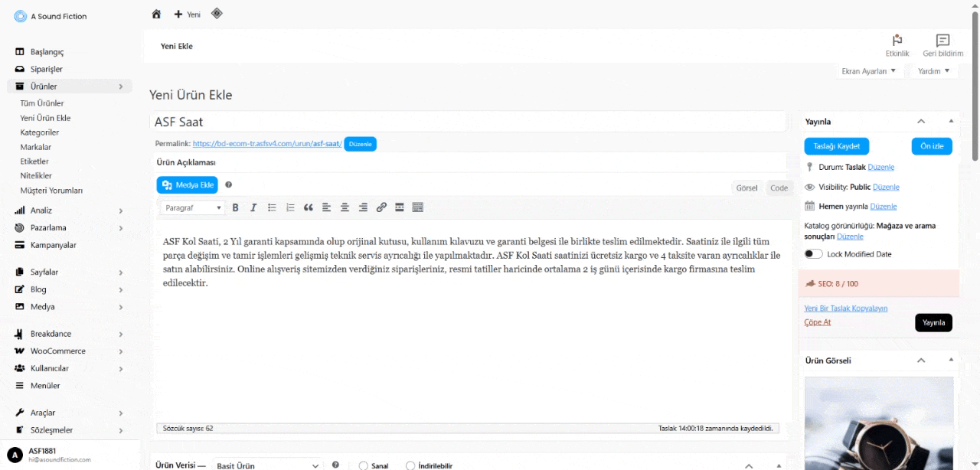The height and width of the screenshot is (470, 980).
Task: Toggle bold formatting in the editor toolbar
Action: click(235, 207)
